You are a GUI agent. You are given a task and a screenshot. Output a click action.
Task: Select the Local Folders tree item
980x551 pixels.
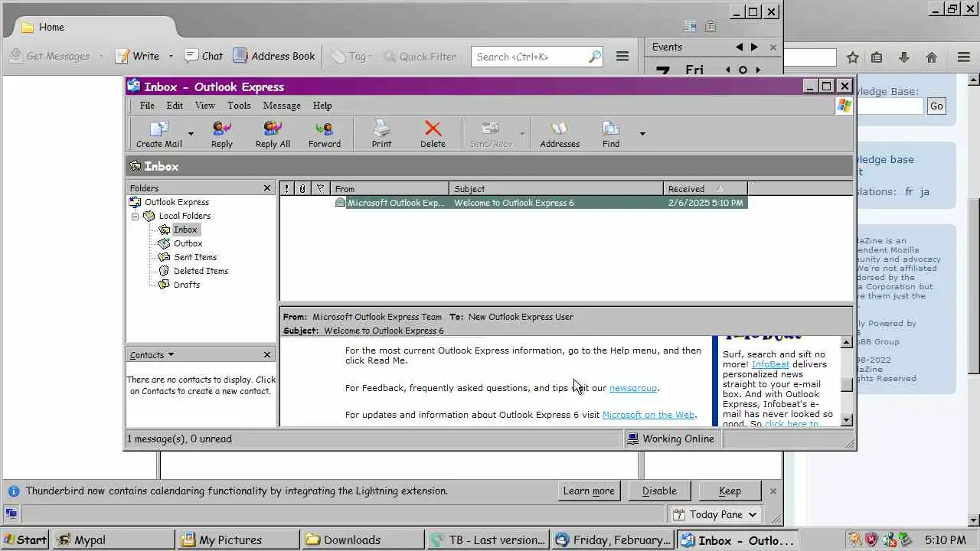pyautogui.click(x=185, y=216)
